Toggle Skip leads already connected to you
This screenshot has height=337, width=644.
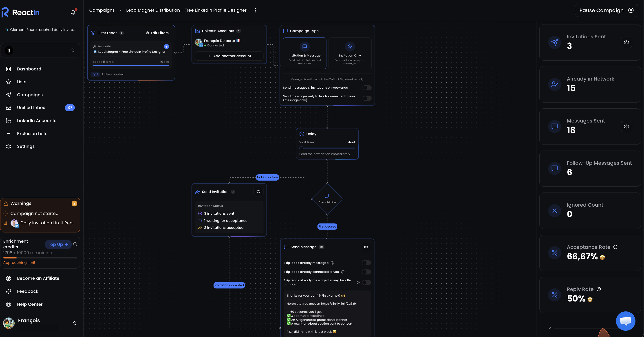pos(366,272)
